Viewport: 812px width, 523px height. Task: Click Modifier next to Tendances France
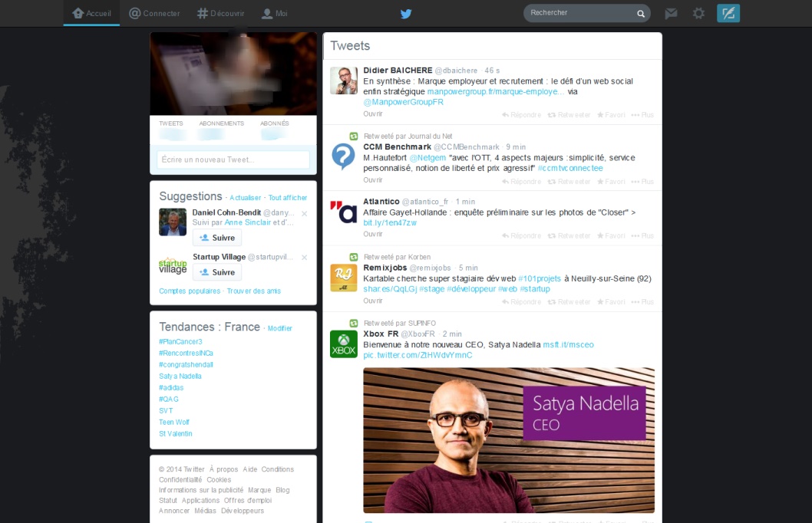click(279, 328)
